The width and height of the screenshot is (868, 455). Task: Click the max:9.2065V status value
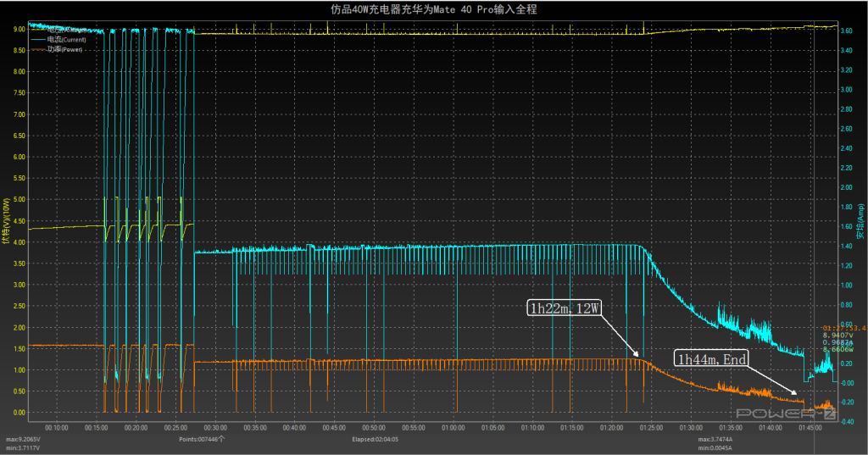pos(23,440)
